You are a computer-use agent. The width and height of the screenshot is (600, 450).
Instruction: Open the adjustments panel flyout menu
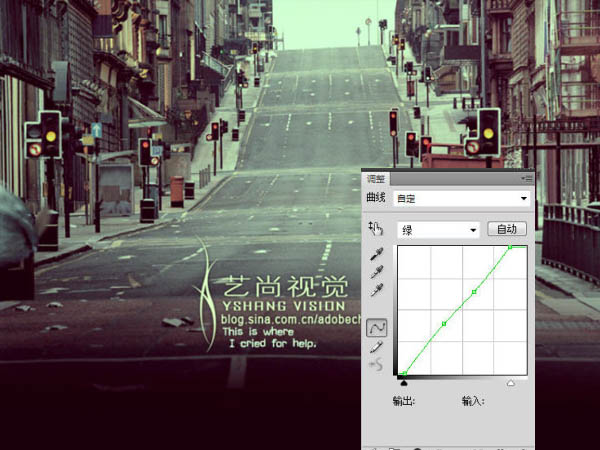point(527,179)
